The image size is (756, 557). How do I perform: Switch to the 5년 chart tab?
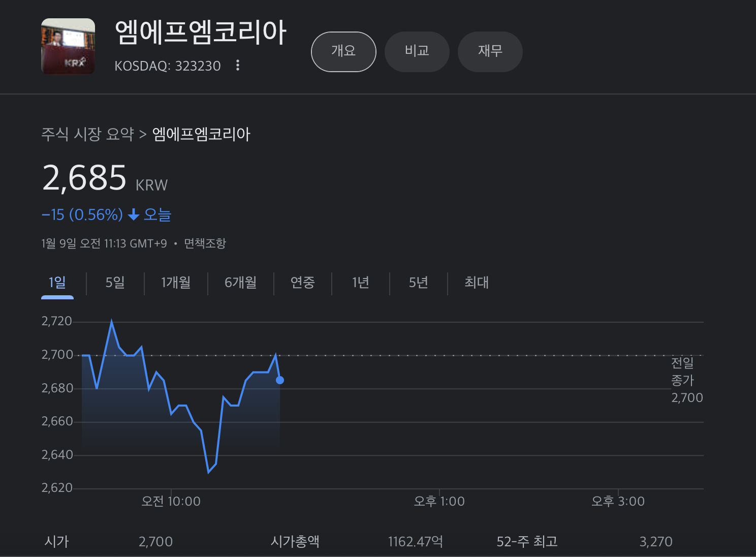(419, 283)
